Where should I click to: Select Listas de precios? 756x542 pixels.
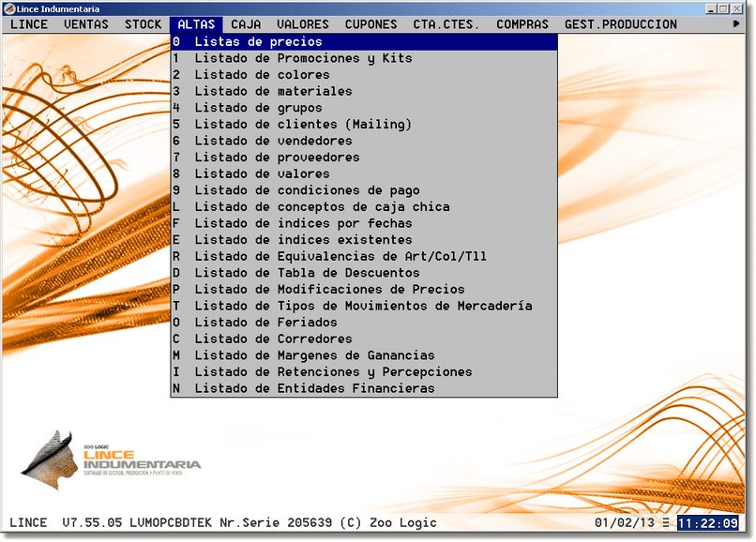365,42
